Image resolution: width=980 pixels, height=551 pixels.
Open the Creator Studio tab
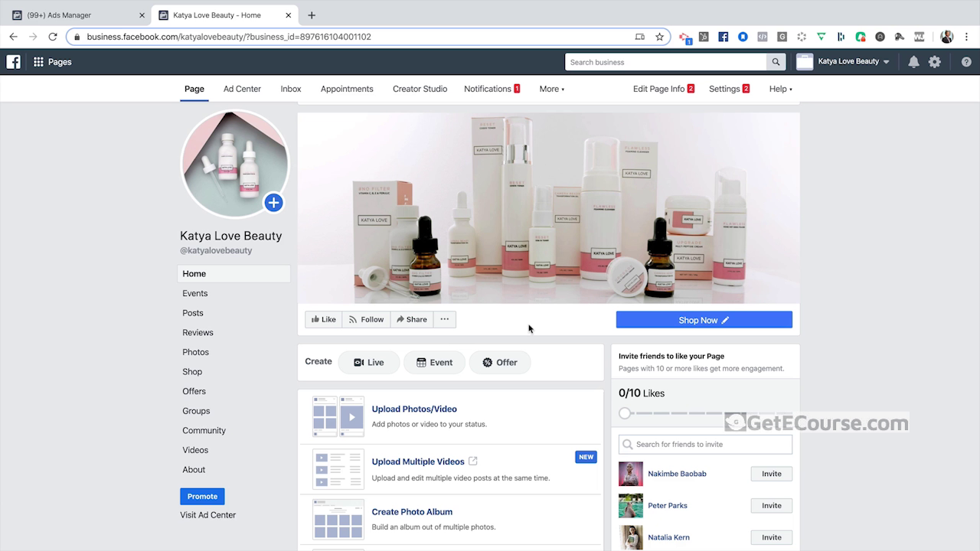click(x=420, y=89)
